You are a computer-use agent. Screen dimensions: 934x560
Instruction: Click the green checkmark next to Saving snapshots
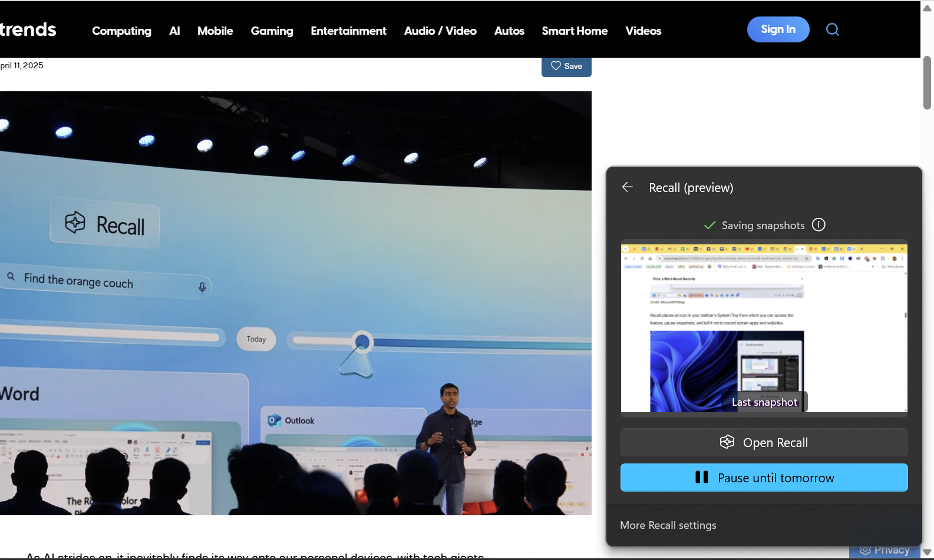point(709,226)
